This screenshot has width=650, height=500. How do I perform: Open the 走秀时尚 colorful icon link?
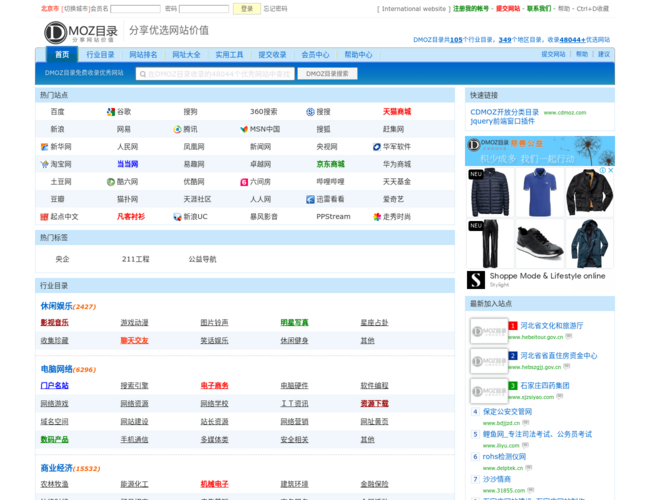click(376, 216)
